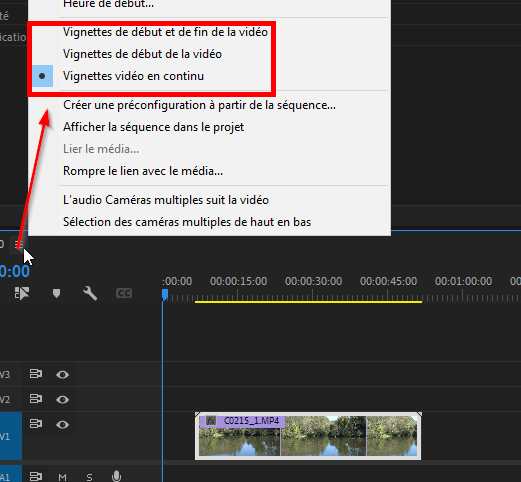Toggle L'audio Caméras multiples suit la vidéo

[166, 200]
